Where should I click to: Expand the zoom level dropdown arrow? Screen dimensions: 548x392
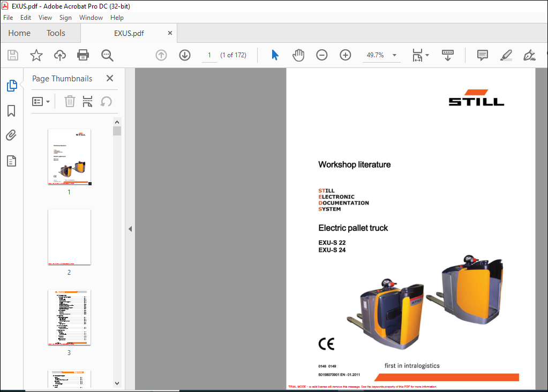395,55
